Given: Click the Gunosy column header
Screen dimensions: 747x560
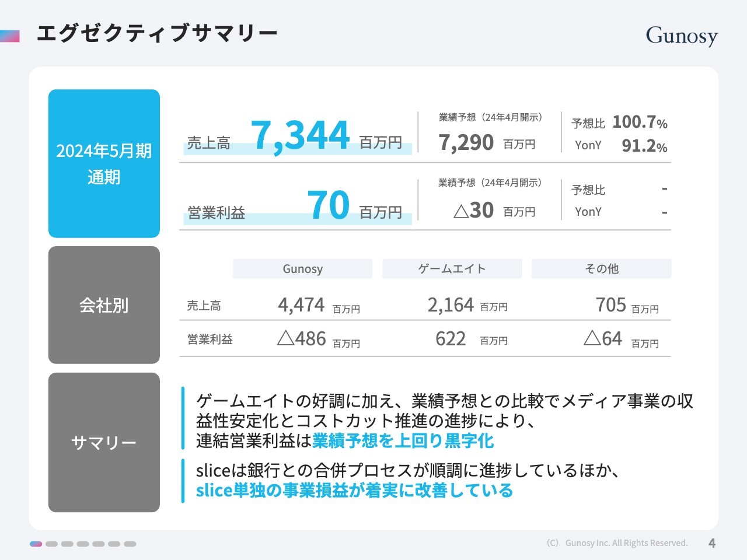Looking at the screenshot, I should click(302, 269).
